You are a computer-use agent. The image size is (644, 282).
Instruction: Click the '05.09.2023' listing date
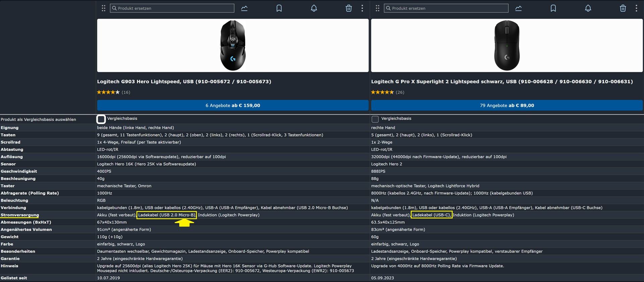382,278
